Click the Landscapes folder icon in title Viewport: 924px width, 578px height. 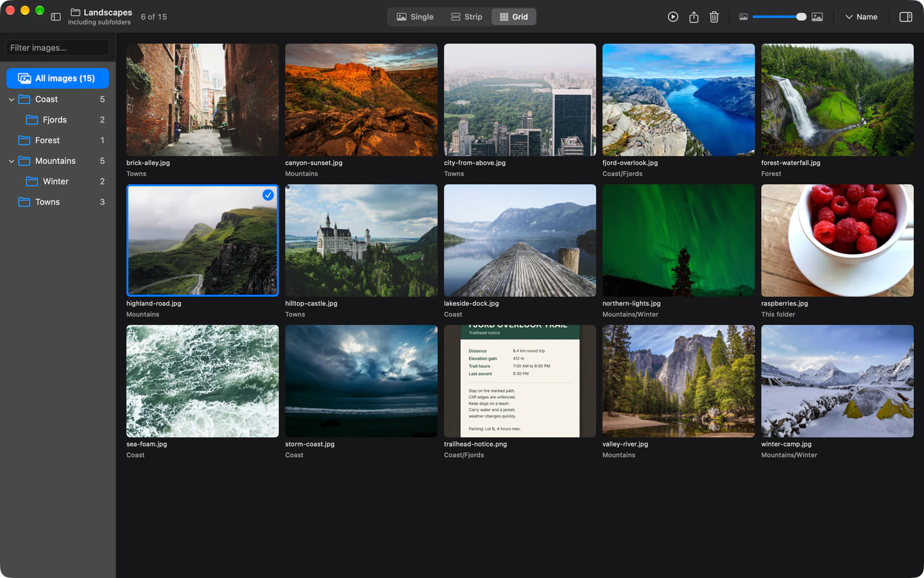tap(75, 12)
